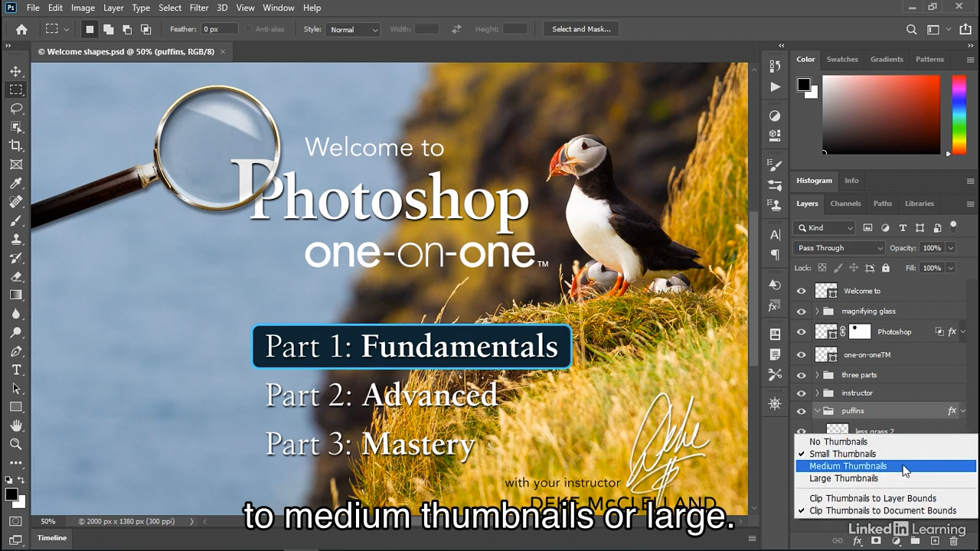This screenshot has height=551, width=980.
Task: Click the foreground color swatch in Color panel
Action: click(803, 84)
